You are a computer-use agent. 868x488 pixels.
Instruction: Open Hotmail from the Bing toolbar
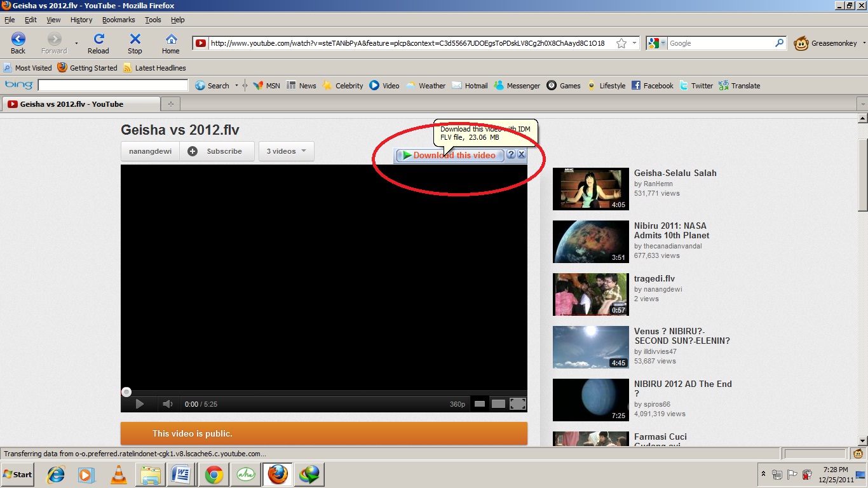470,85
